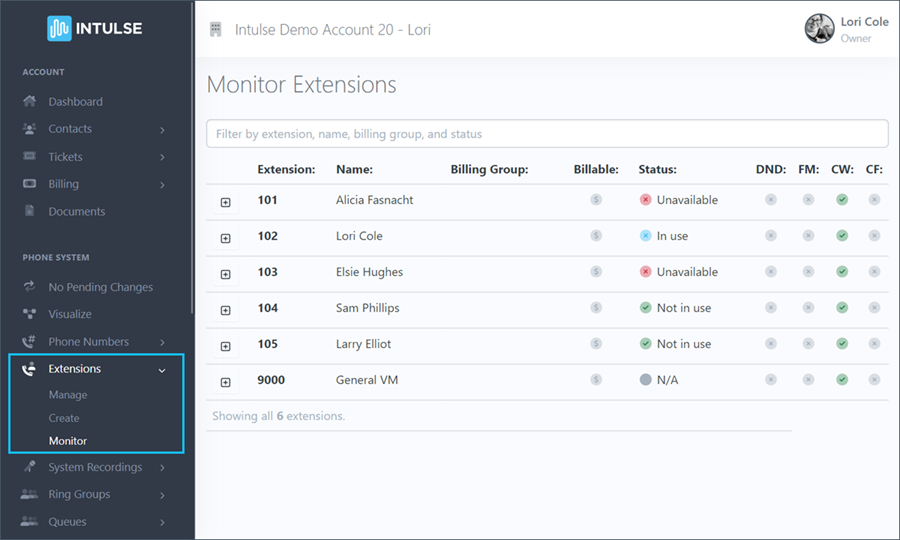The width and height of the screenshot is (900, 540).
Task: Open the Phone Numbers menu
Action: (88, 341)
